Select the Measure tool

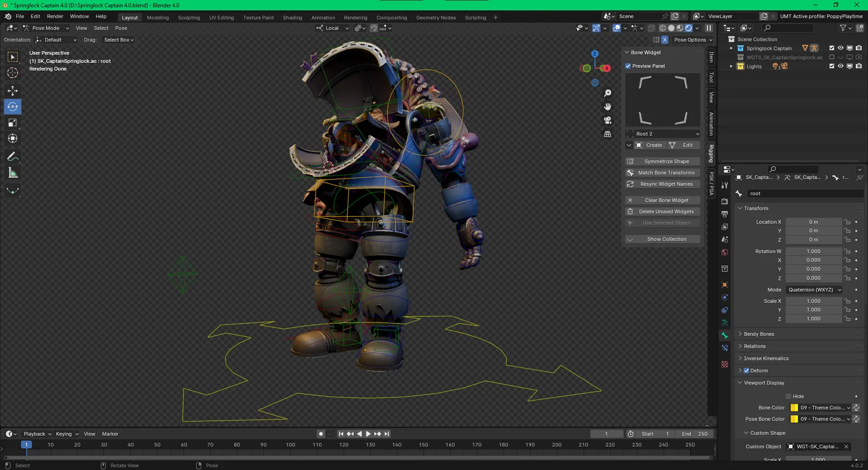(12, 173)
